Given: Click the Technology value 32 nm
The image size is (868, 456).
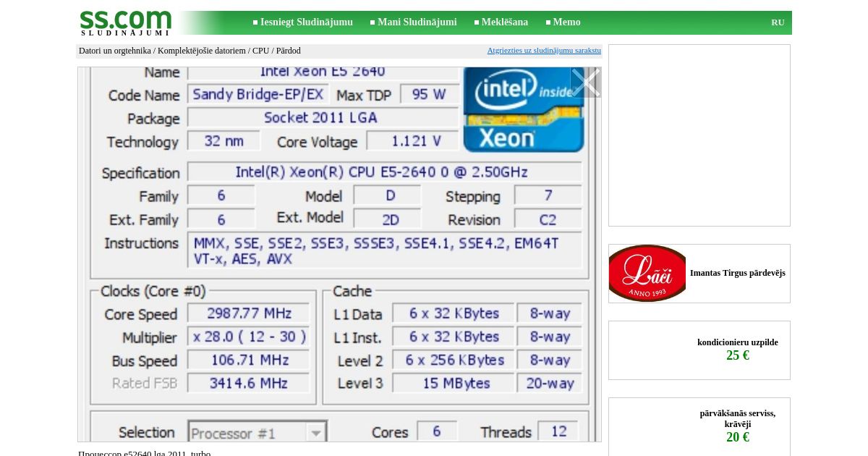Looking at the screenshot, I should [x=224, y=140].
